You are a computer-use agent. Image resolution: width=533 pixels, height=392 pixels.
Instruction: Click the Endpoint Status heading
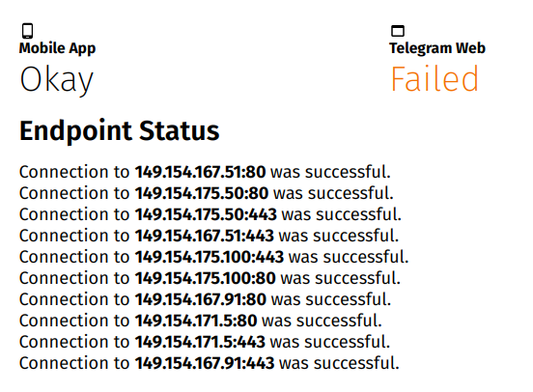pos(120,130)
